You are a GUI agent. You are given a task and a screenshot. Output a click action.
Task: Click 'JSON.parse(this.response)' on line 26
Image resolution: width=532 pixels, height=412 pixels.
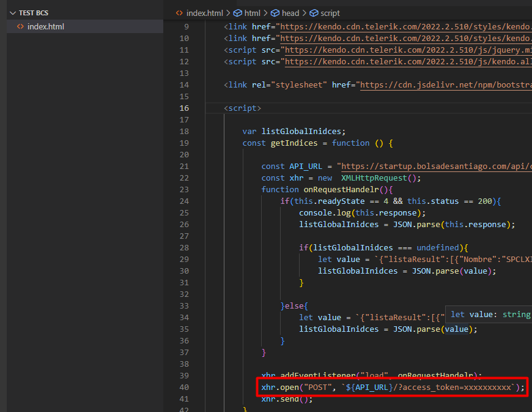coord(452,225)
